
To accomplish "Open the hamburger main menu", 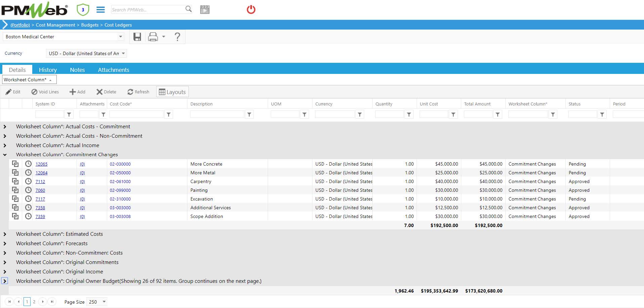I will pos(100,10).
